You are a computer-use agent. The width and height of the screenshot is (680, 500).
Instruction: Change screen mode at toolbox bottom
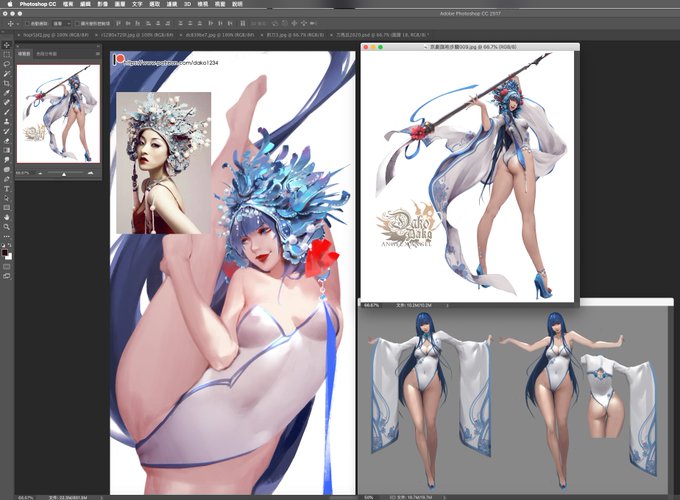click(7, 276)
